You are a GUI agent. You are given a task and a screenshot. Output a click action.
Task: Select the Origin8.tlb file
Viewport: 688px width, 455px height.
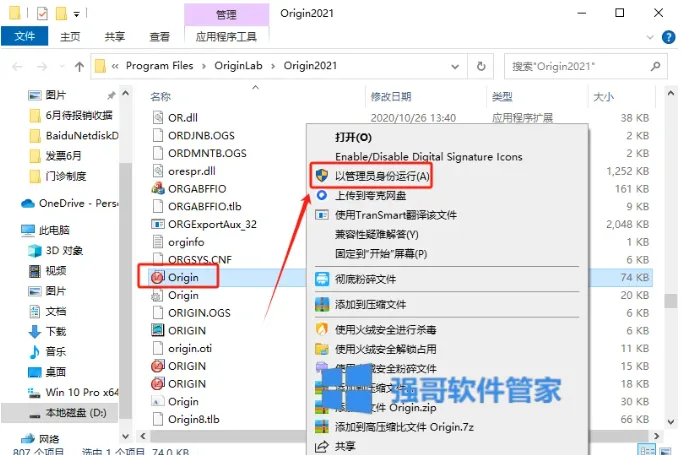pos(194,419)
